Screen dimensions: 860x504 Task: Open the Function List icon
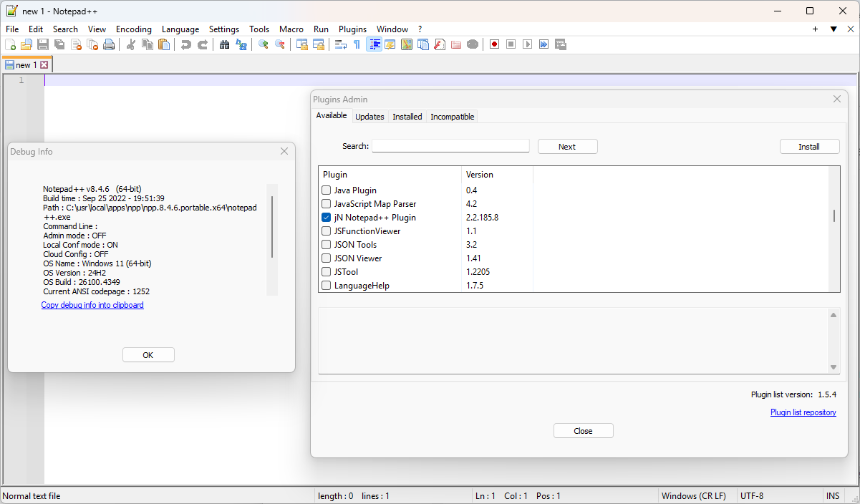click(440, 44)
